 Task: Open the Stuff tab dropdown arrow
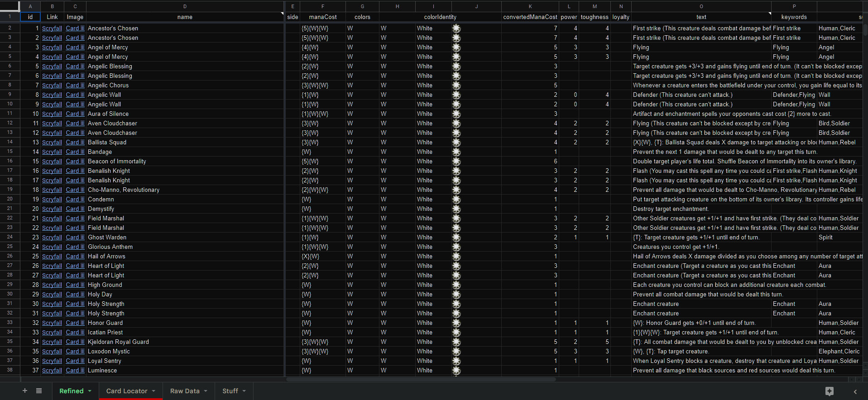point(244,391)
